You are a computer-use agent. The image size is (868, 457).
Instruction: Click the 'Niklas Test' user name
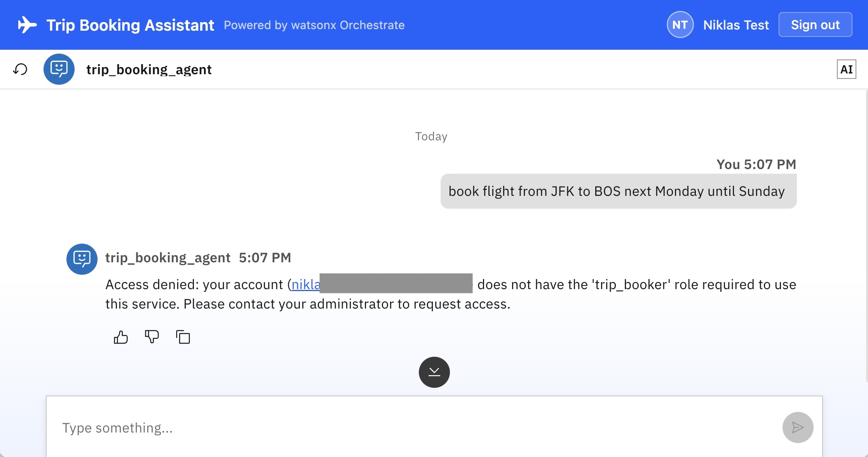(x=736, y=25)
